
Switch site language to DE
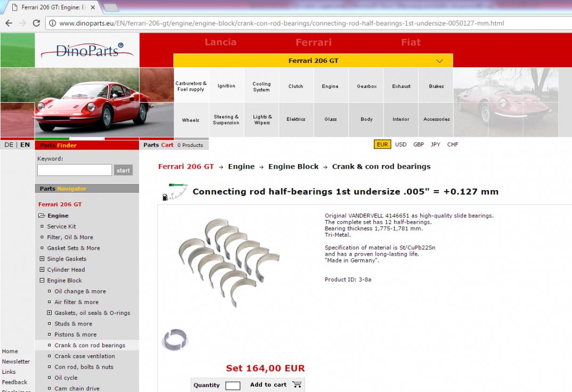click(x=9, y=145)
